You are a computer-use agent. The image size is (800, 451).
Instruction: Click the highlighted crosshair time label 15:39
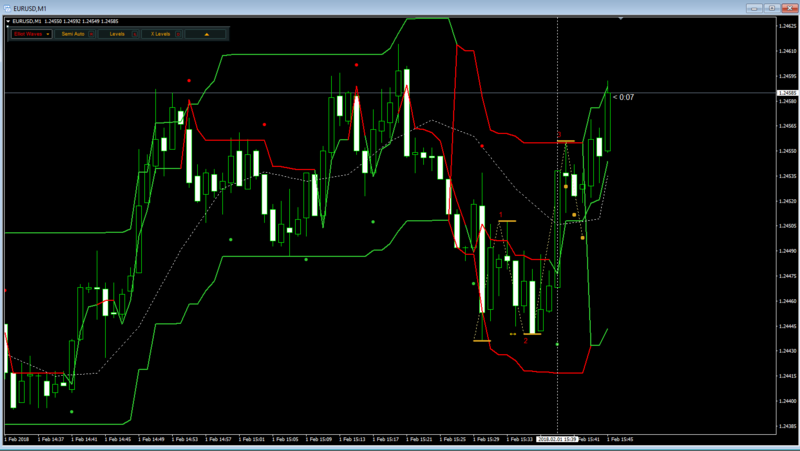557,439
